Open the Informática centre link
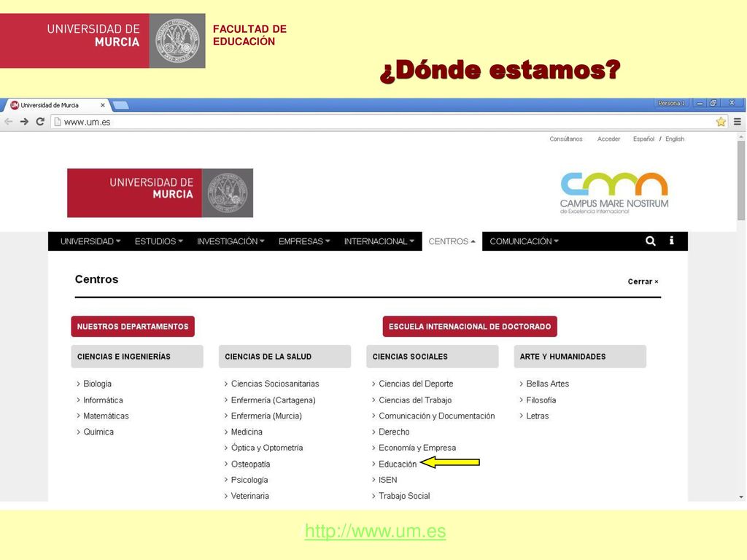747x560 pixels. [103, 400]
